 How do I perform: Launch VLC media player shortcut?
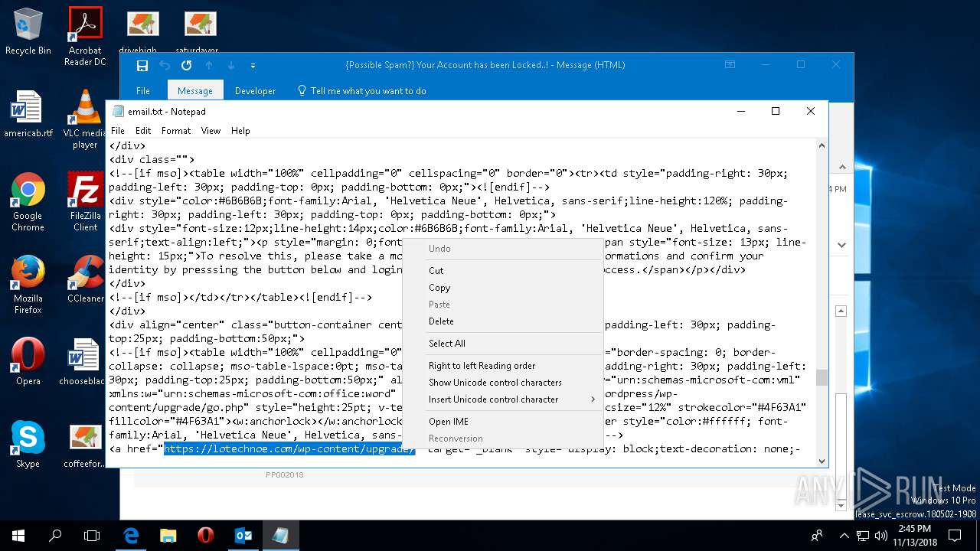coord(85,119)
